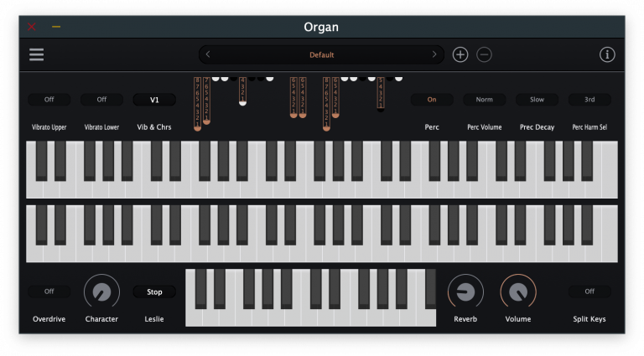Toggle the Vibrato Lower switch

pos(101,99)
